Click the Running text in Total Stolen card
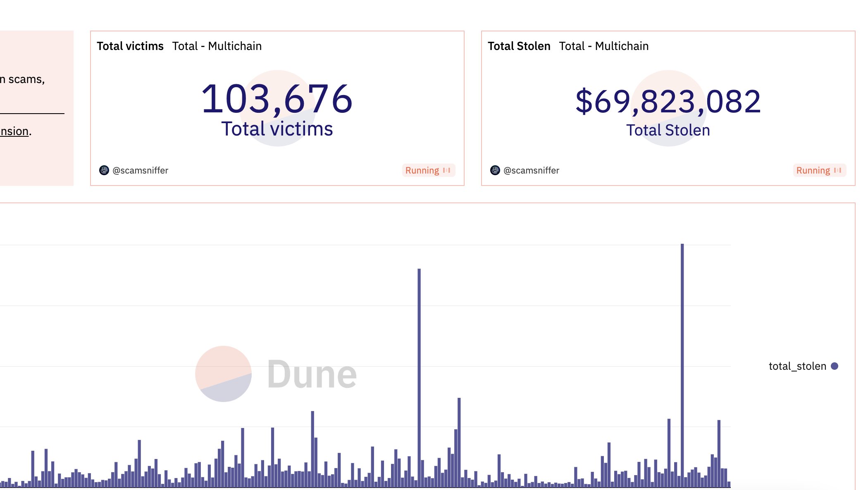Image resolution: width=868 pixels, height=490 pixels. (x=813, y=170)
